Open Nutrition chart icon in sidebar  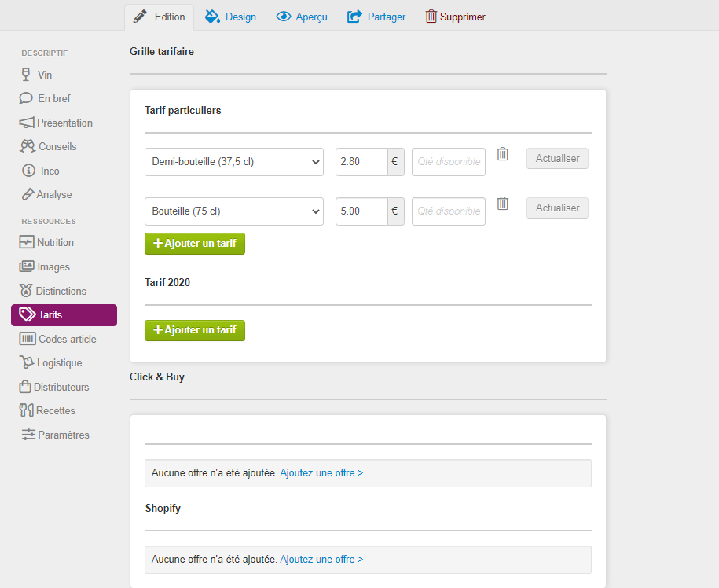[27, 241]
